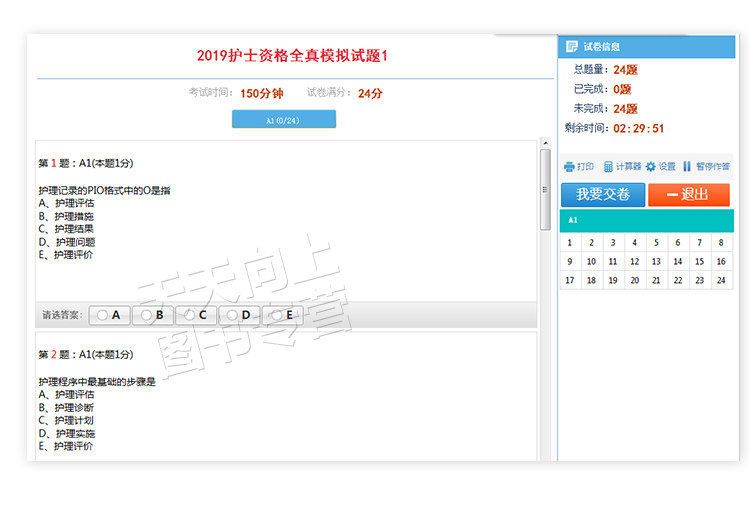Click question 1 option A、护理评估
Image resolution: width=750 pixels, height=512 pixels.
[x=66, y=203]
